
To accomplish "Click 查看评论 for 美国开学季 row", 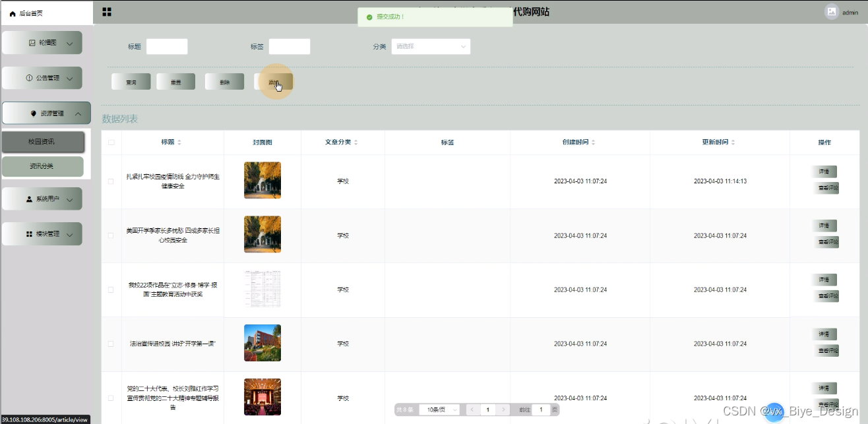I will tap(826, 242).
